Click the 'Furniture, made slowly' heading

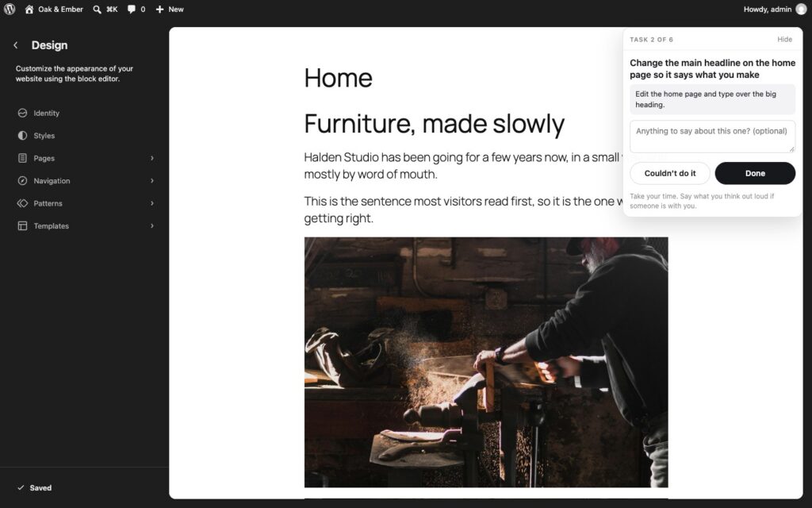pos(434,124)
